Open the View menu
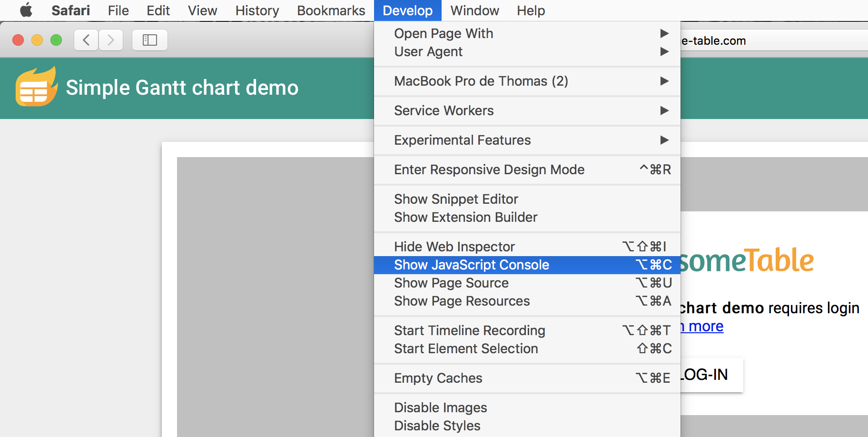The image size is (868, 437). (x=202, y=10)
